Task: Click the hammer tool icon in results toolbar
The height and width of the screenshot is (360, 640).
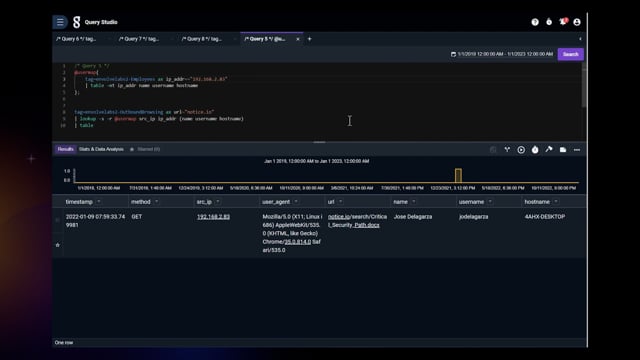Action: pos(549,150)
